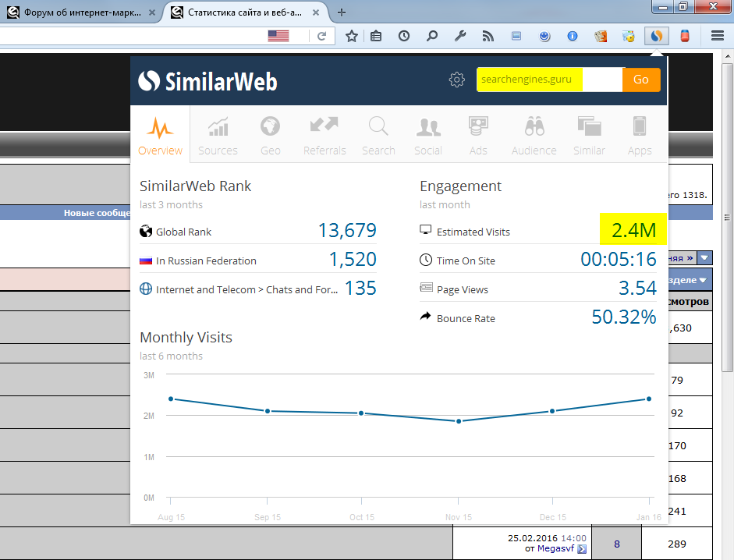Click the SimilarWeb extension toolbar button
Image resolution: width=734 pixels, height=560 pixels.
[x=657, y=36]
